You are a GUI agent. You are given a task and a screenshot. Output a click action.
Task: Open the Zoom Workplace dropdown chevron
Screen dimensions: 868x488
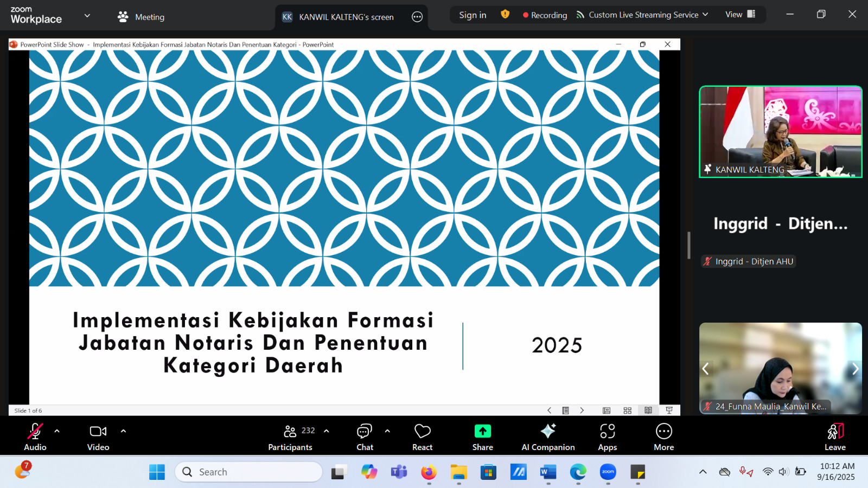(x=87, y=16)
